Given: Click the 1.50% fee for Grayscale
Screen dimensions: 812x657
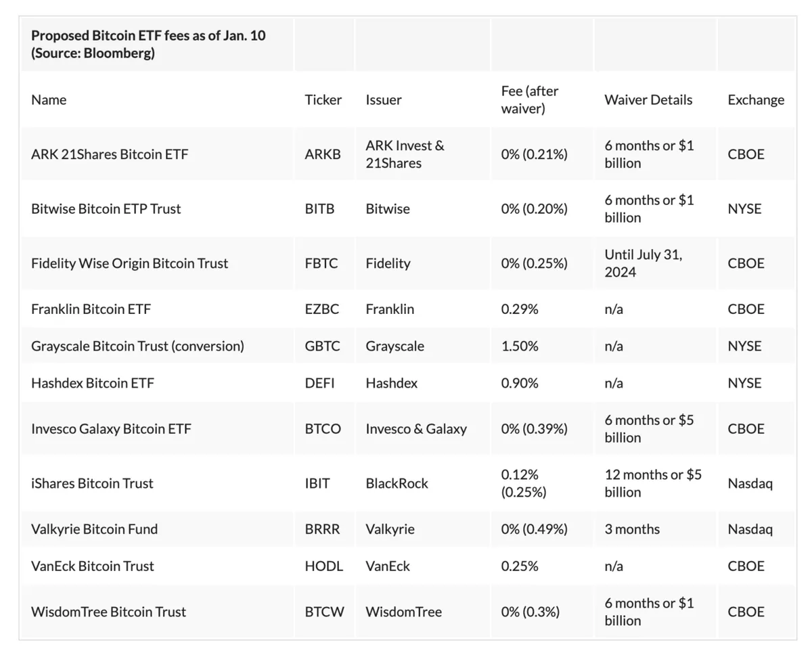Looking at the screenshot, I should [x=520, y=346].
